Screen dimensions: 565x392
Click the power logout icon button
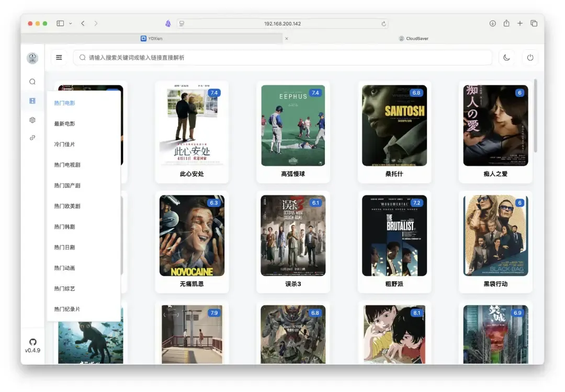pyautogui.click(x=530, y=57)
